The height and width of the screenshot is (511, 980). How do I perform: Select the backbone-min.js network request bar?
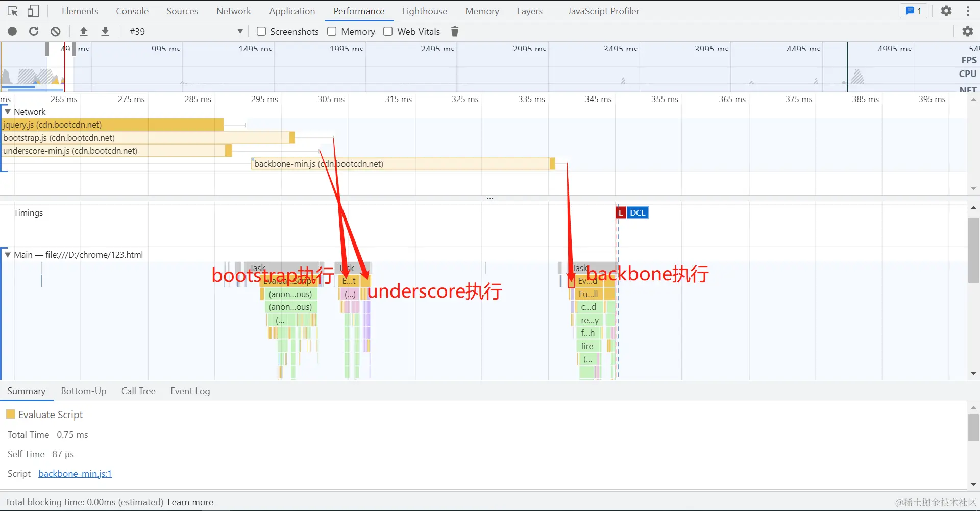coord(403,164)
